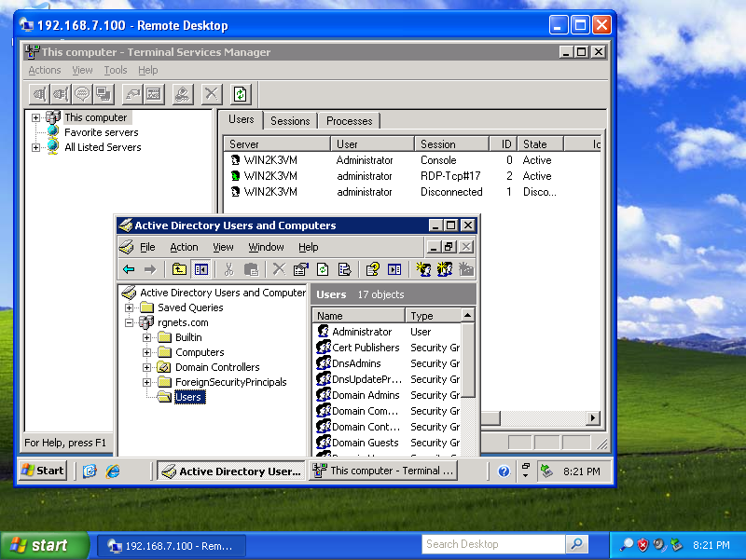Click the Delete X icon in Active Directory toolbar
The height and width of the screenshot is (560, 746).
point(279,269)
